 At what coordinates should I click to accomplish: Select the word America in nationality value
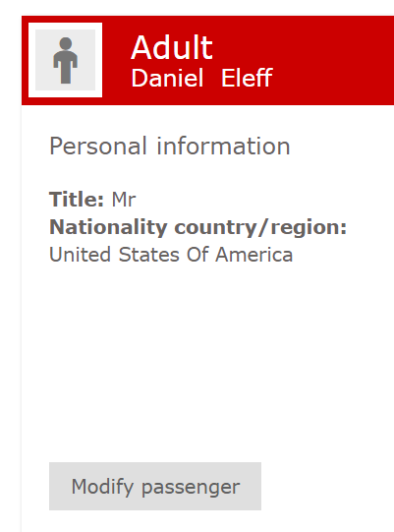pos(253,255)
